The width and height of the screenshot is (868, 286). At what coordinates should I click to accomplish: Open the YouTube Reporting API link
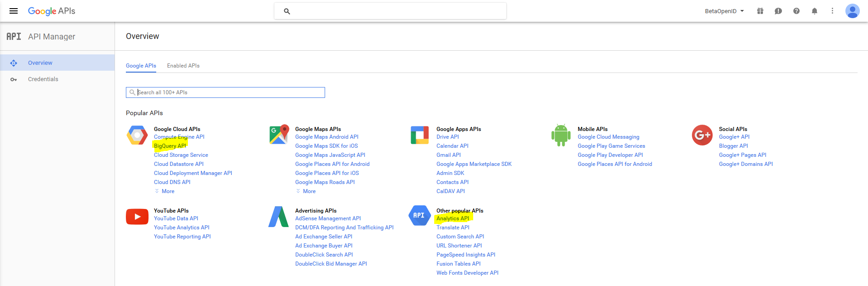(x=182, y=237)
